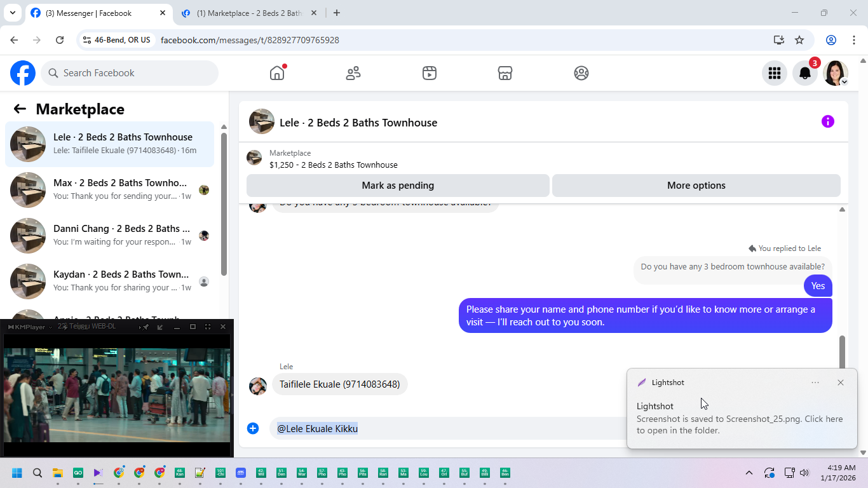Click the Taifilele Ekuale (9714083648) message
The image size is (868, 488).
339,384
